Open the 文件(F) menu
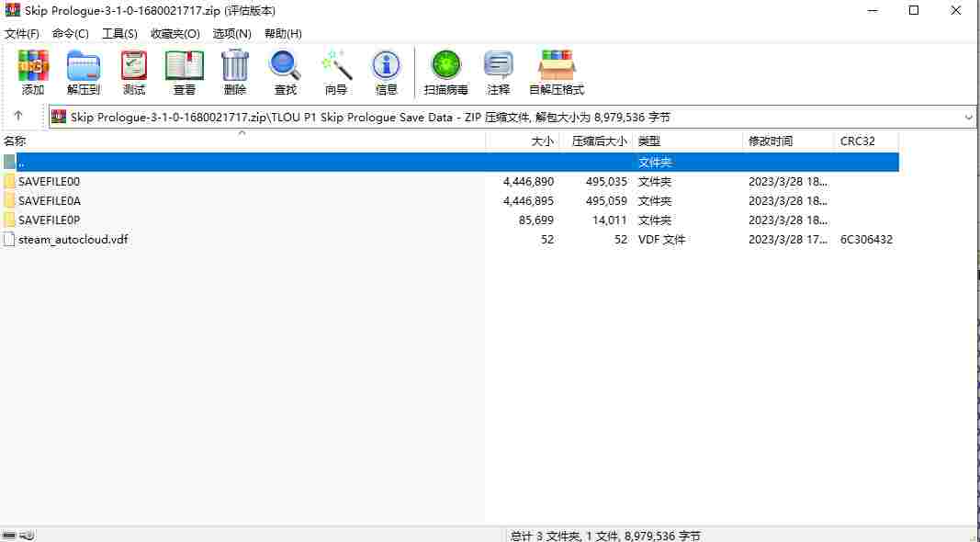Screen dimensions: 980x542 (x=22, y=34)
